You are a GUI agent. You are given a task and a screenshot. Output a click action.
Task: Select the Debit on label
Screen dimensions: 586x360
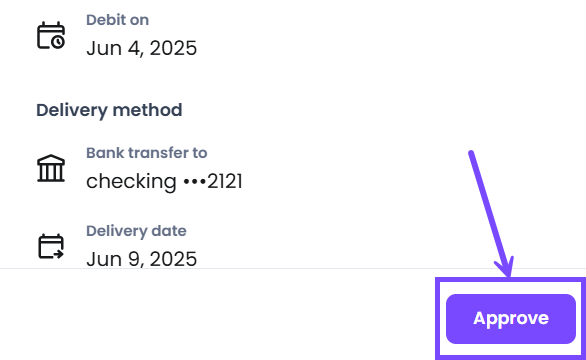coord(117,20)
